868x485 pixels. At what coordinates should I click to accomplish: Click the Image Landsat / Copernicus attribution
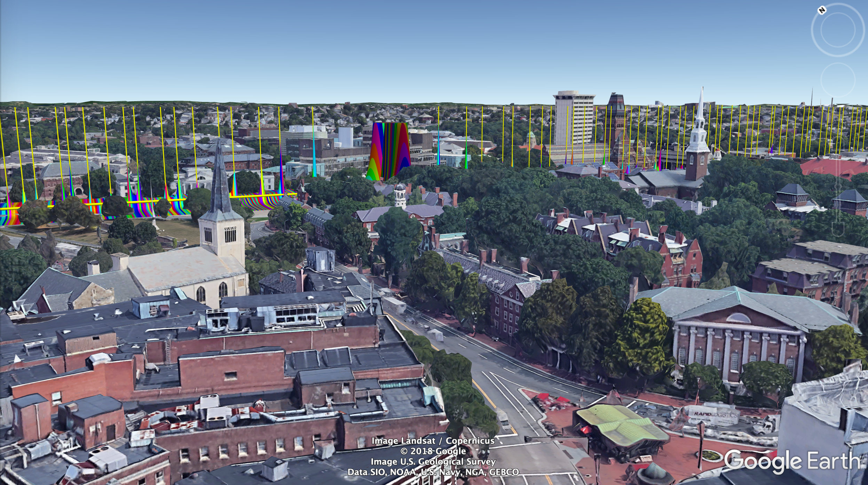(433, 441)
